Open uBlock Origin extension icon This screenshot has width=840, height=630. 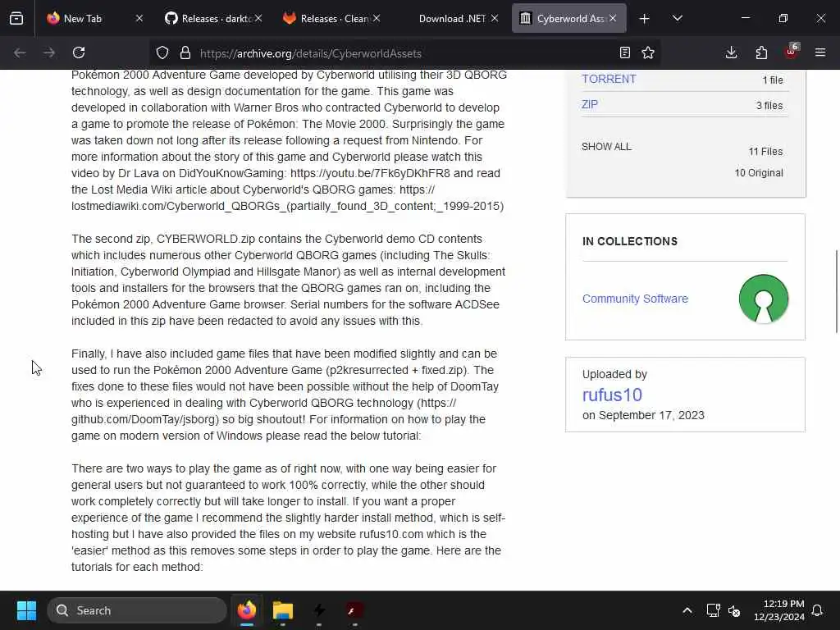[x=792, y=52]
